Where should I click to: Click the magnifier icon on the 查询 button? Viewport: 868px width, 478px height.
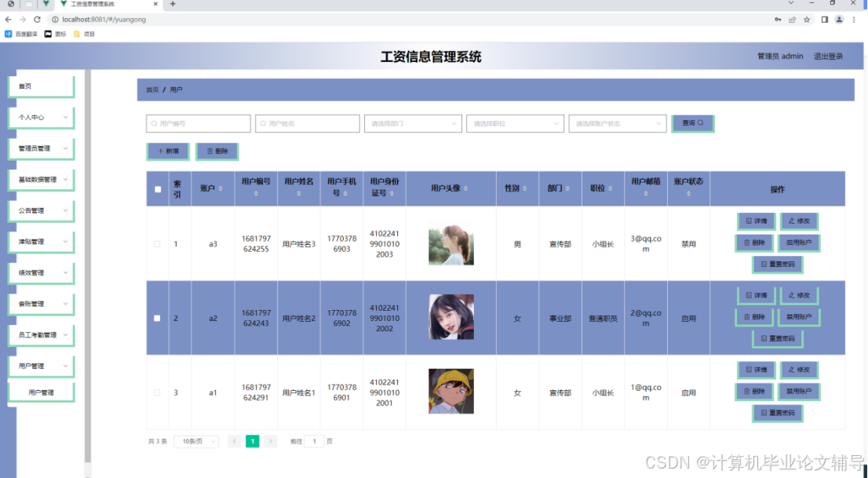point(701,123)
